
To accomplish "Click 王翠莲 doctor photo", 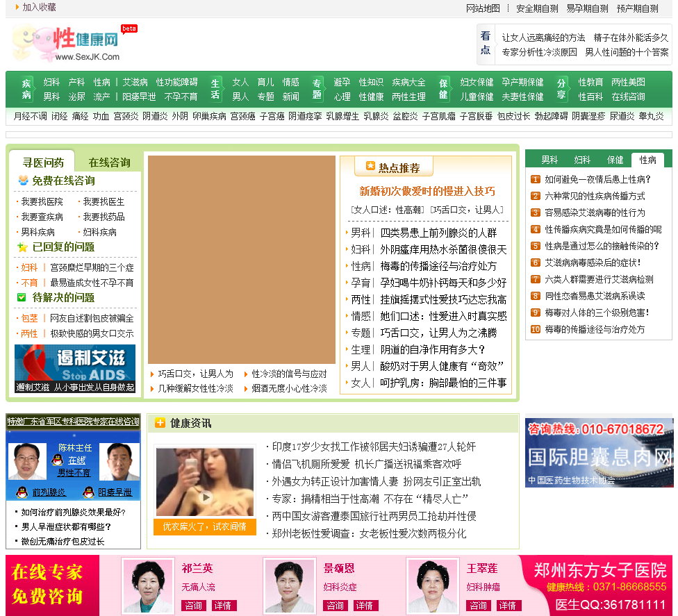I will [x=433, y=585].
